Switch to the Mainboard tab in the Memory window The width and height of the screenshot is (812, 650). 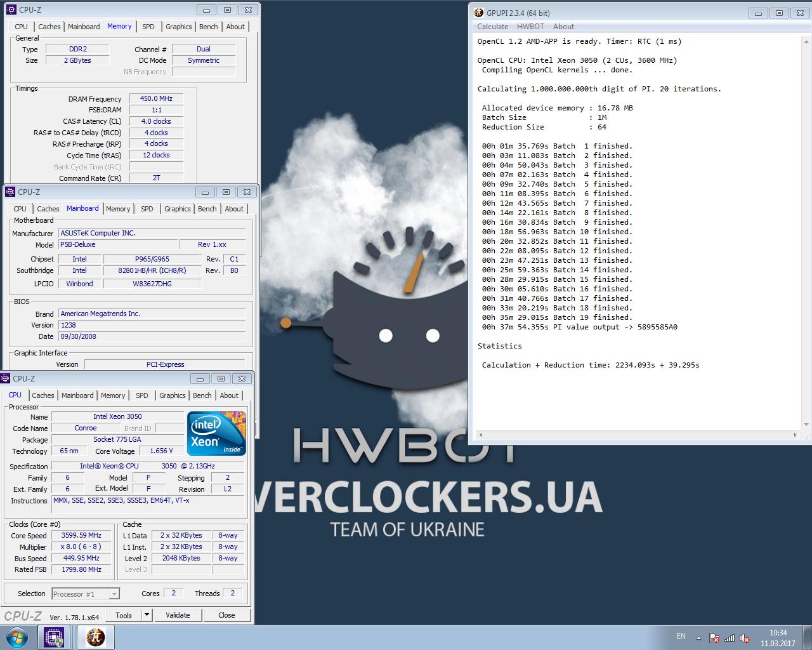pyautogui.click(x=84, y=27)
